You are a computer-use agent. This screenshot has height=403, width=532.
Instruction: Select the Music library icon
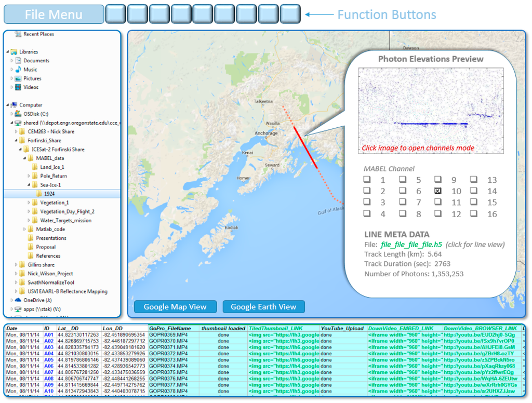[19, 70]
